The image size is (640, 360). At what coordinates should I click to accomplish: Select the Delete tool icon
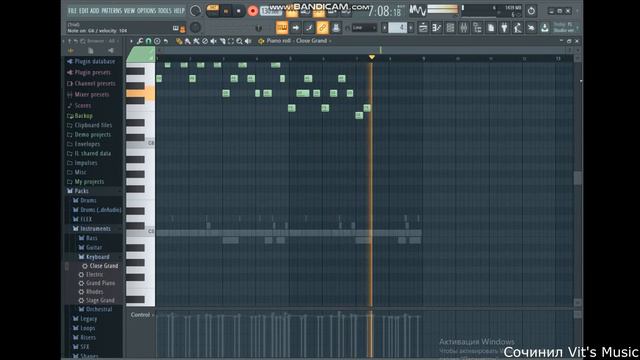point(205,41)
